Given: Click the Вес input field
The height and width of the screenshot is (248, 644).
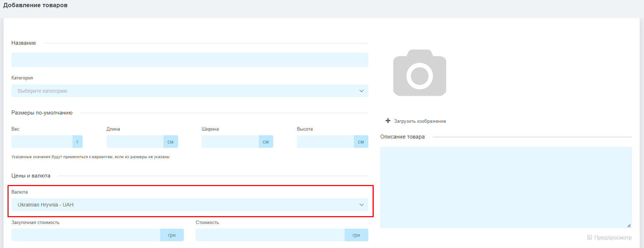Looking at the screenshot, I should click(x=42, y=142).
